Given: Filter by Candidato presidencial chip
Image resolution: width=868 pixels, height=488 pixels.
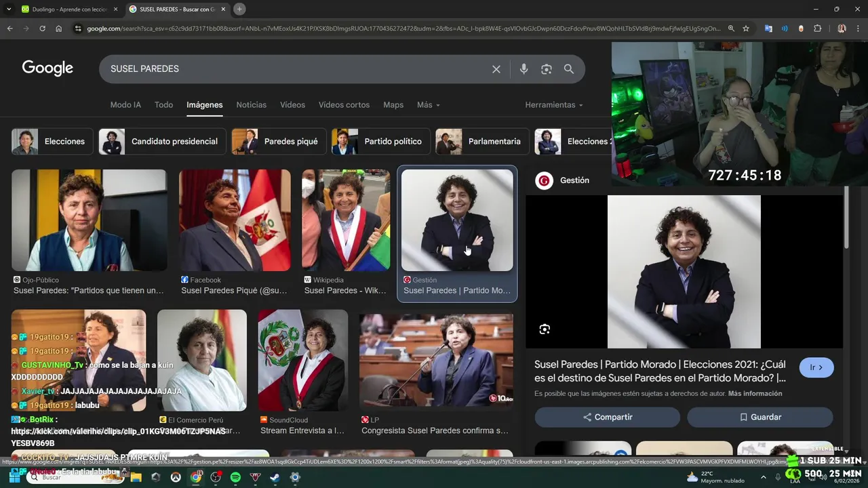Looking at the screenshot, I should click(162, 142).
